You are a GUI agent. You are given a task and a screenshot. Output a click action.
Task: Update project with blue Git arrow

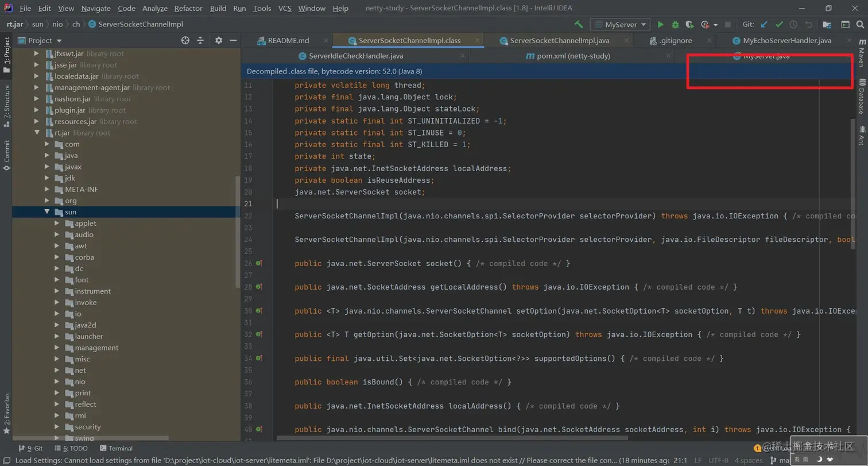764,25
